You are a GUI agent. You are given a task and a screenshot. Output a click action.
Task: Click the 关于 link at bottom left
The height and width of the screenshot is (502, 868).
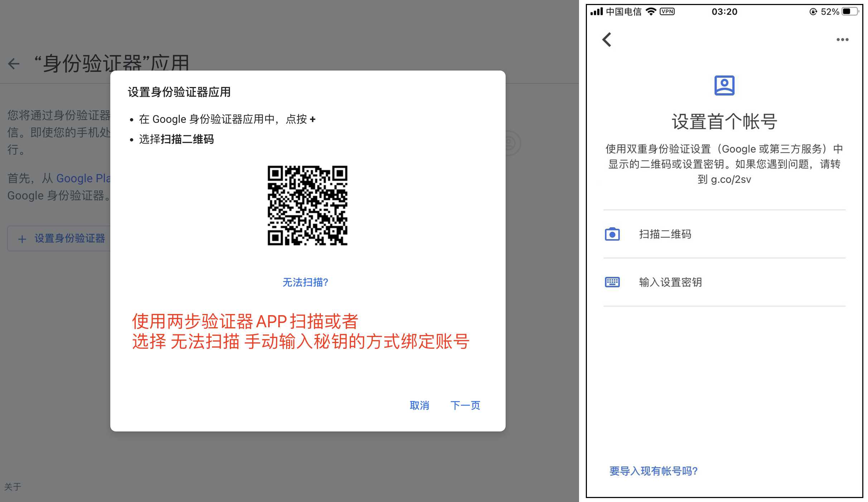[x=13, y=487]
